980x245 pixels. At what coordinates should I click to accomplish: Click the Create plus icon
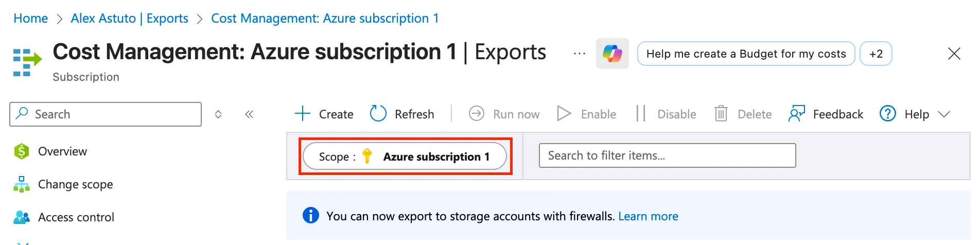click(x=303, y=114)
